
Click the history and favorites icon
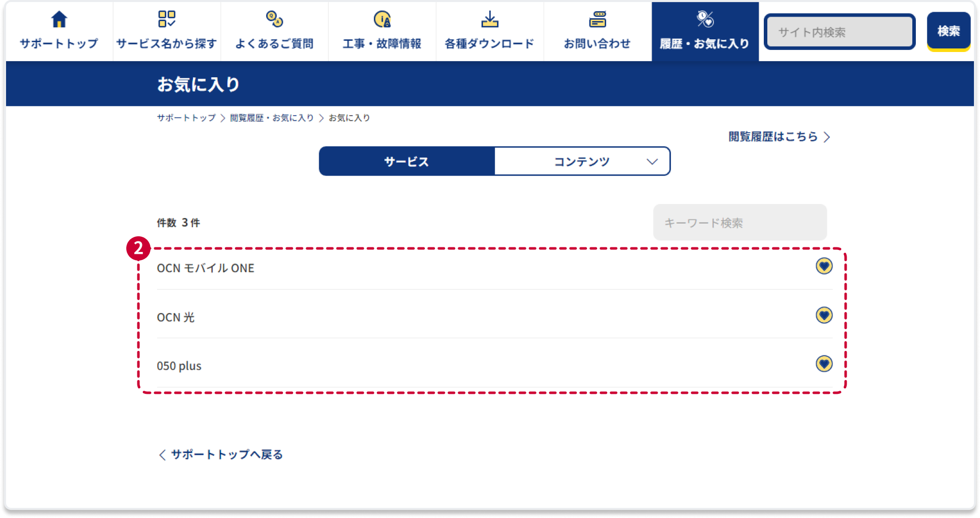(705, 19)
